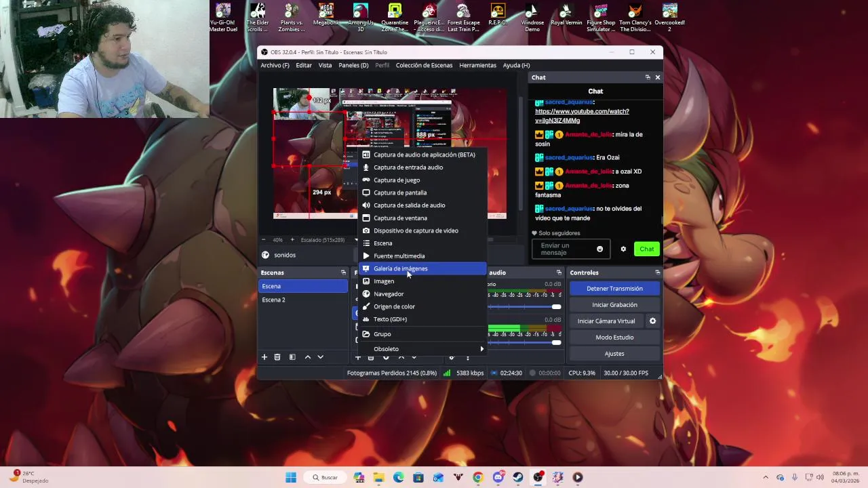Open Windows Start menu
Screen dimensions: 868x488
[x=291, y=477]
